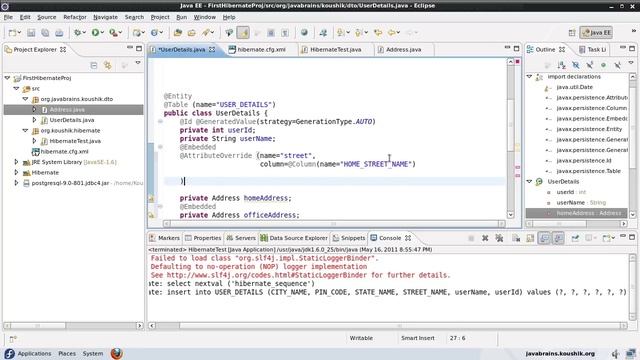Open Outline view menu dropdown
640x360 pixels.
631,63
